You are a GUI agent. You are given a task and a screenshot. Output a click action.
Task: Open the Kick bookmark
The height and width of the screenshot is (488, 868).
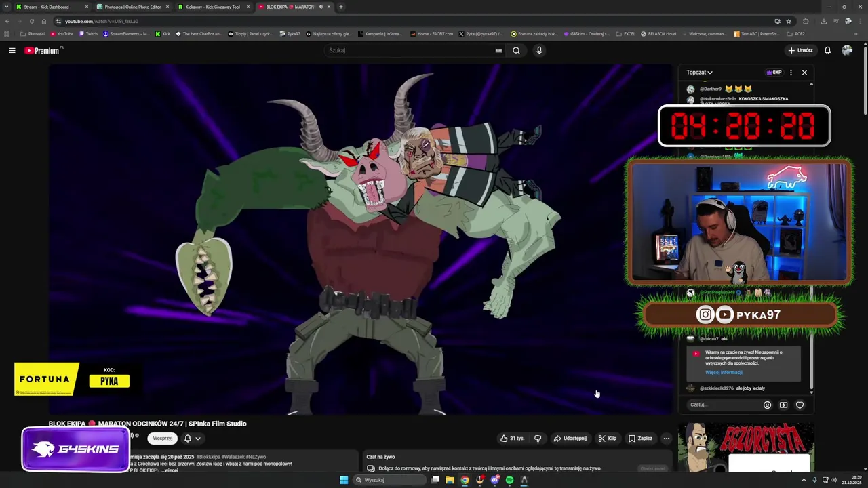[163, 33]
